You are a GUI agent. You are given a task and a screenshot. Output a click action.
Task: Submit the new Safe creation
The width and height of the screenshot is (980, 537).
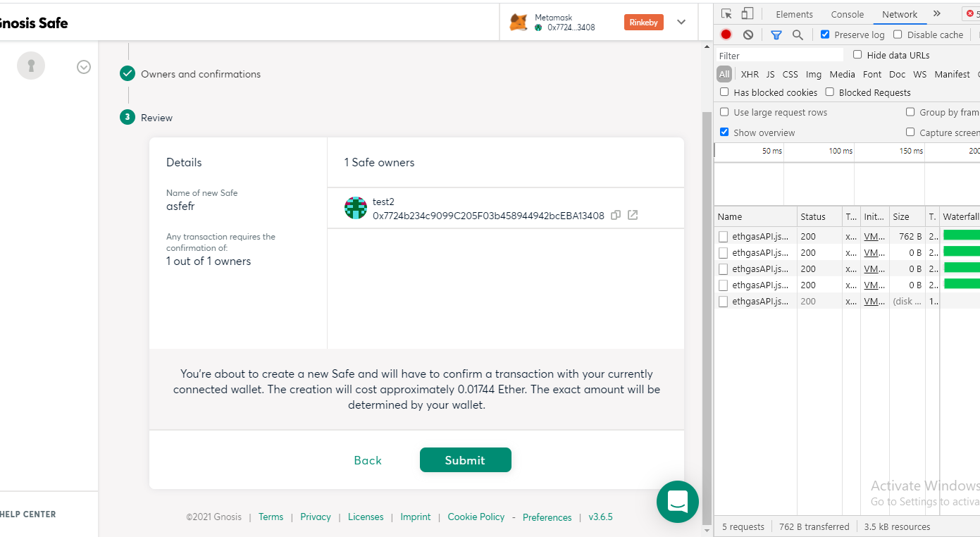point(465,459)
